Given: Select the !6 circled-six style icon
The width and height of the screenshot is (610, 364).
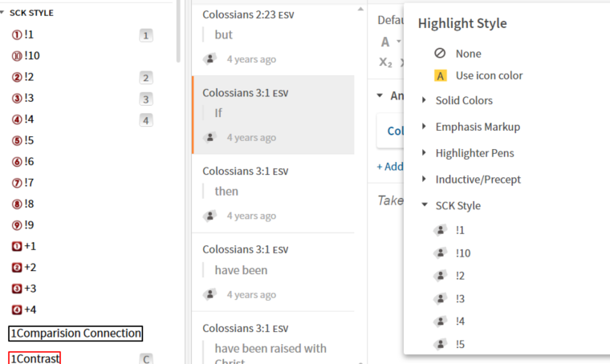Looking at the screenshot, I should coord(17,162).
